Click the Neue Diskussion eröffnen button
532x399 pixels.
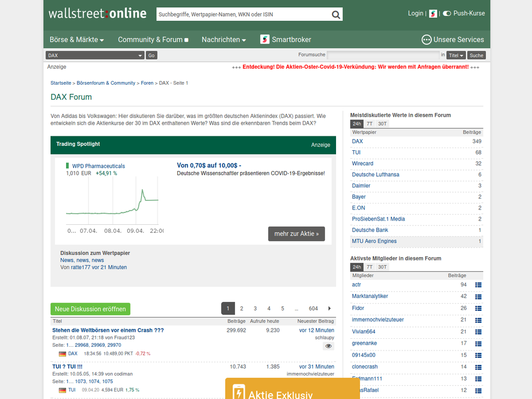[91, 309]
